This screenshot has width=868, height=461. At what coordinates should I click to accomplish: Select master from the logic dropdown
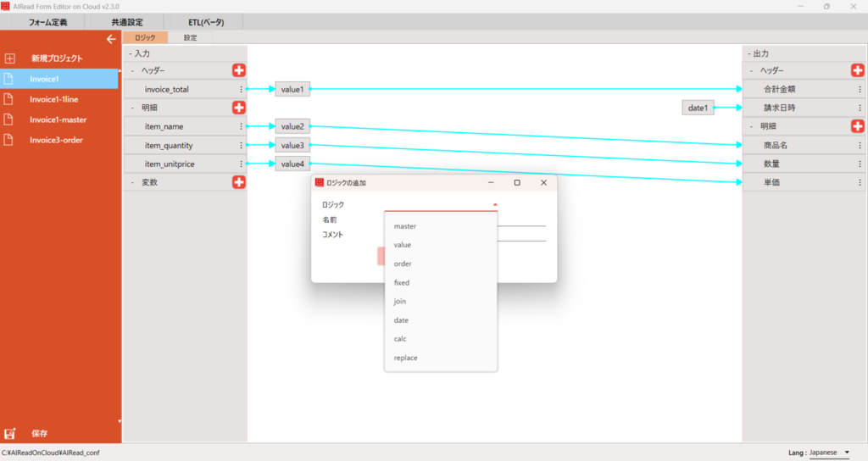pos(405,226)
